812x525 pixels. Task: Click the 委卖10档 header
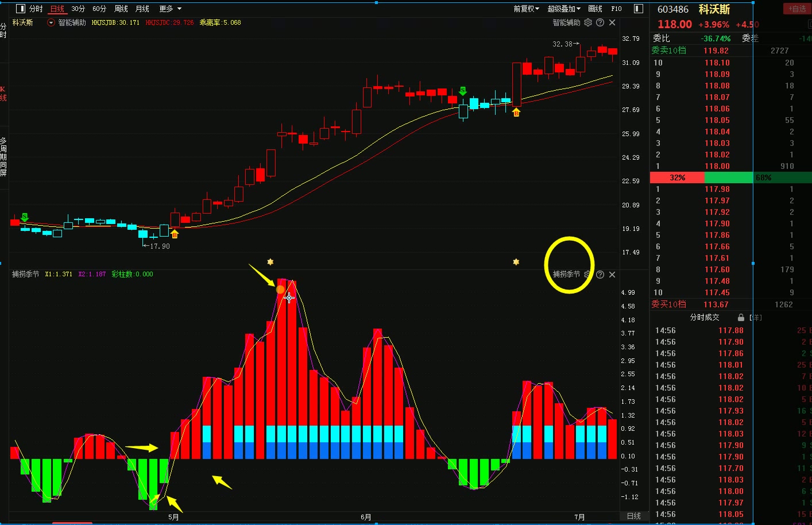pos(668,51)
